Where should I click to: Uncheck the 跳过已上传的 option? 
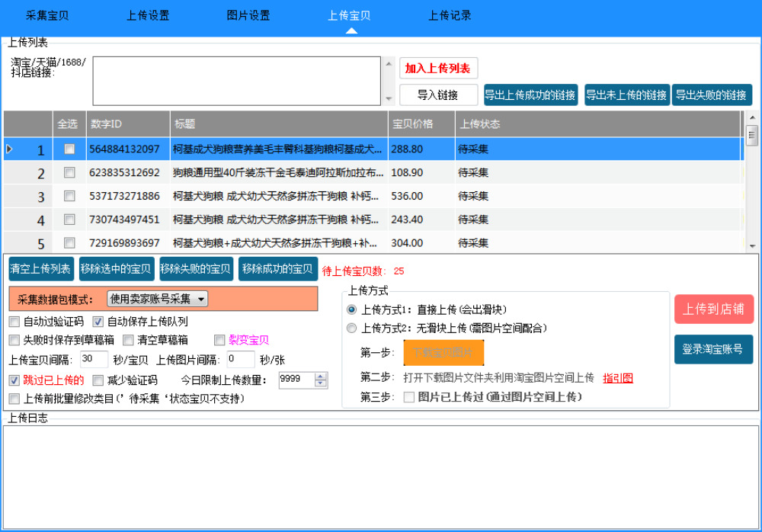14,380
